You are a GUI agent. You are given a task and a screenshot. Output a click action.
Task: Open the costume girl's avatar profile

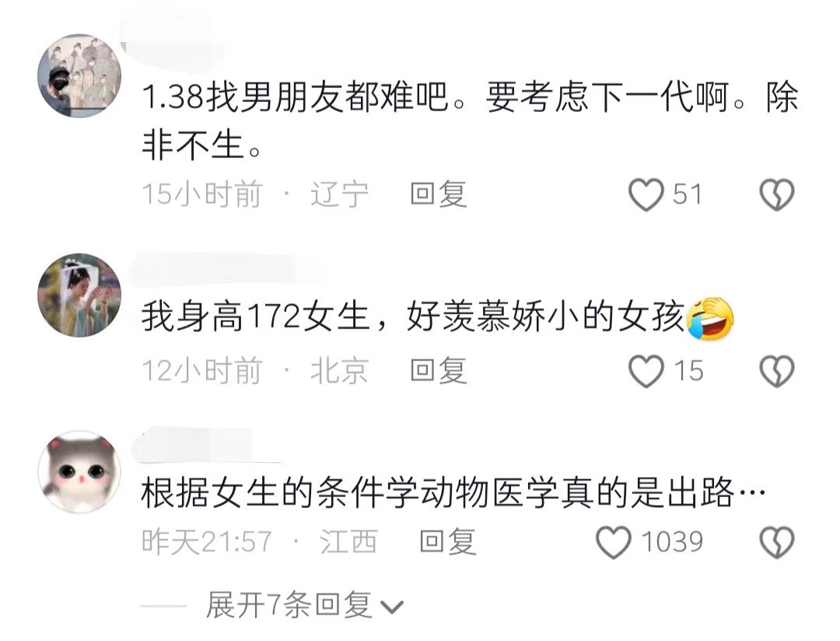pyautogui.click(x=79, y=296)
